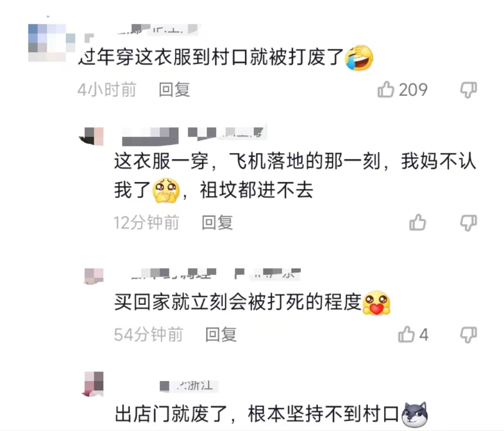504x431 pixels.
Task: Like the reply posted 12分钟前
Action: [x=418, y=222]
